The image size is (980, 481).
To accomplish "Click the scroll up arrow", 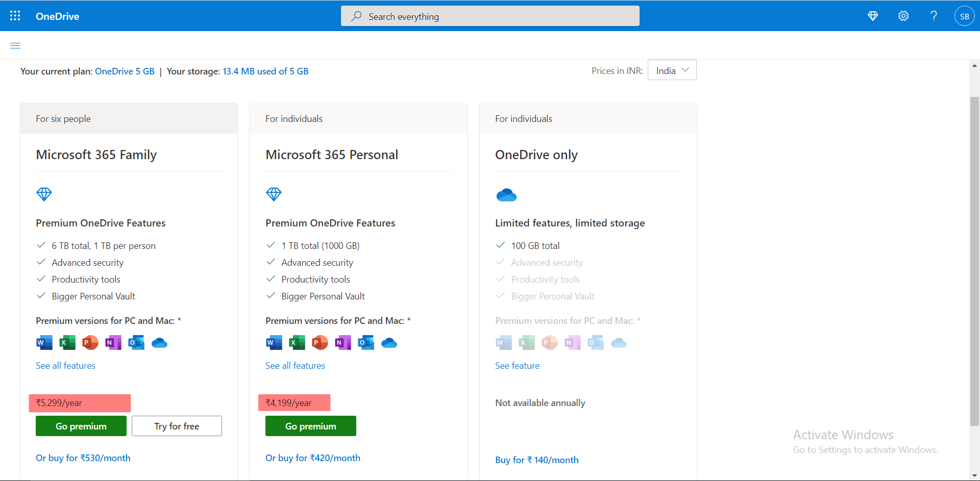I will (x=974, y=66).
